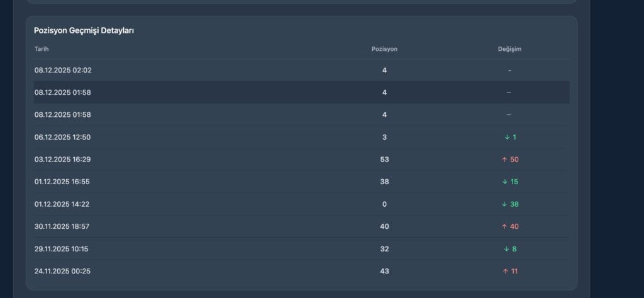The image size is (644, 298).
Task: Select the 03.12.2025 16:29 date entry
Action: tap(63, 160)
